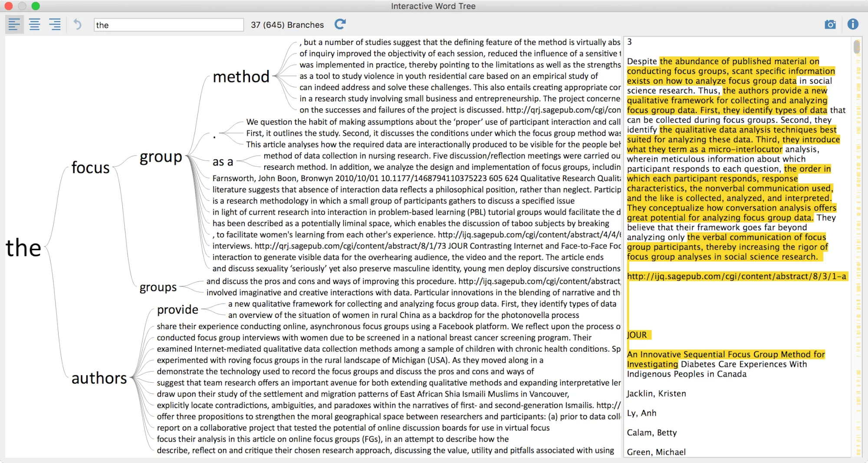Select the 'group' branch node
Viewport: 868px width, 463px height.
click(x=161, y=157)
